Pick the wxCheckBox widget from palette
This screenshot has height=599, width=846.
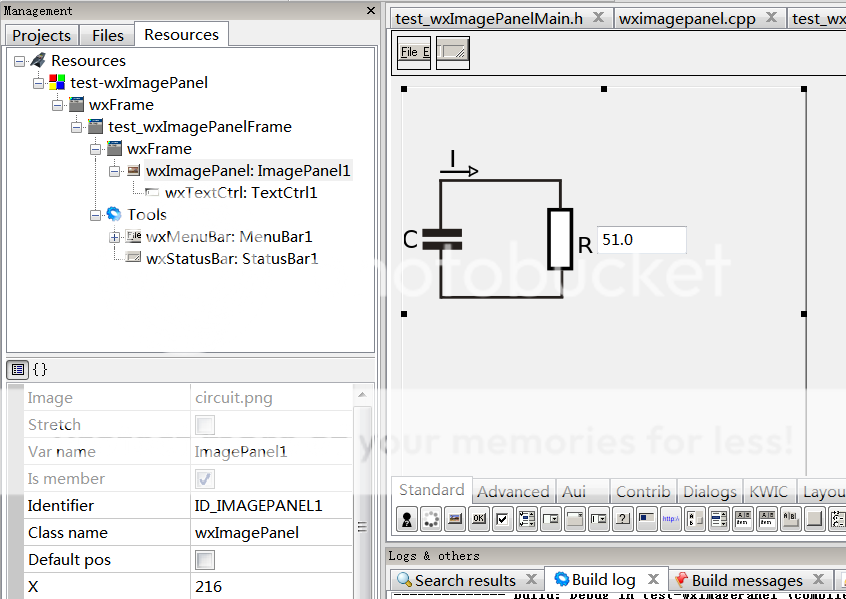[x=502, y=518]
